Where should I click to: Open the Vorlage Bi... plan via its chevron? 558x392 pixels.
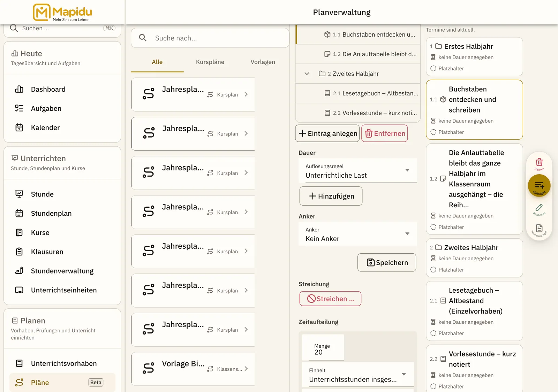[246, 369]
